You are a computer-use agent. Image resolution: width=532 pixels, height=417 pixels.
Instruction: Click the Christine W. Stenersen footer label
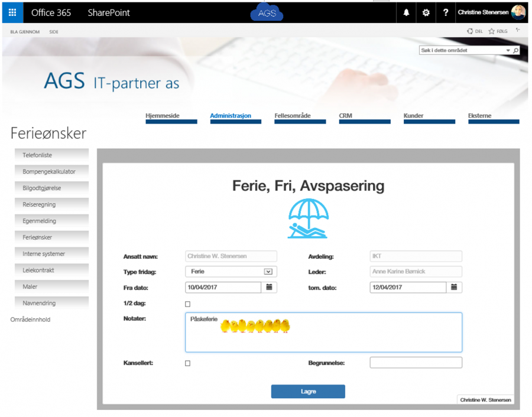point(485,400)
